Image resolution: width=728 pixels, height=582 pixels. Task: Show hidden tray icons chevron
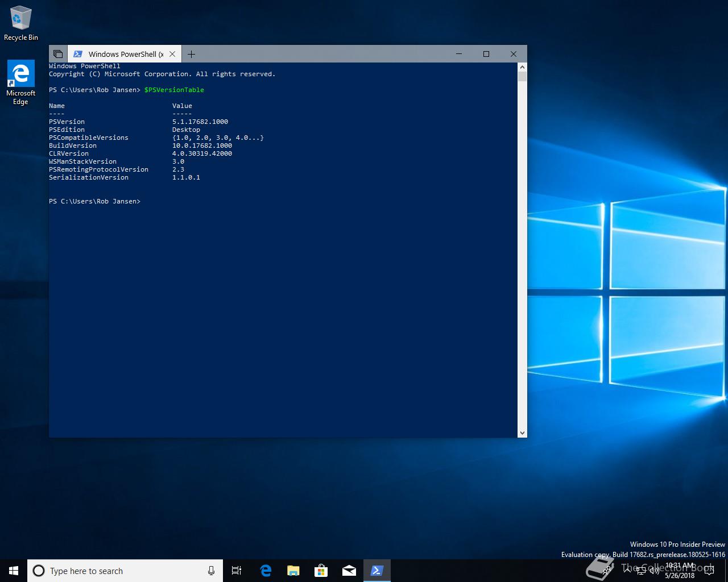[x=626, y=571]
